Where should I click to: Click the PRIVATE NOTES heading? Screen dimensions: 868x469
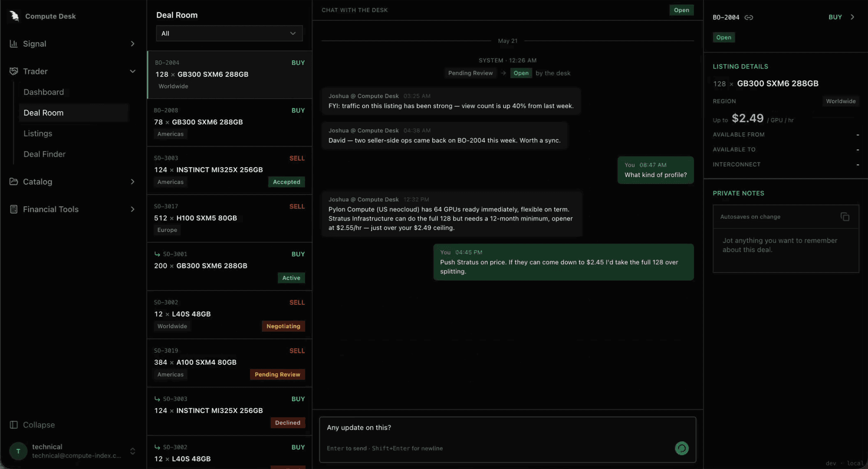(x=738, y=193)
